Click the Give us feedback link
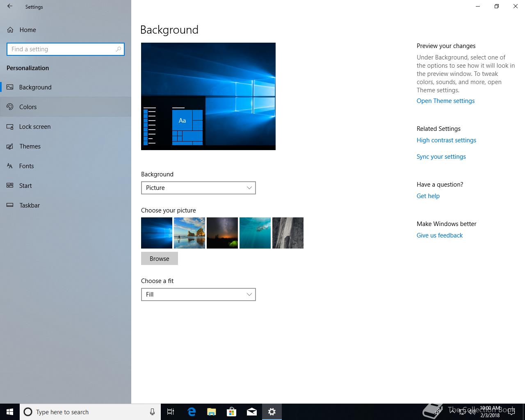This screenshot has width=525, height=420. click(439, 235)
